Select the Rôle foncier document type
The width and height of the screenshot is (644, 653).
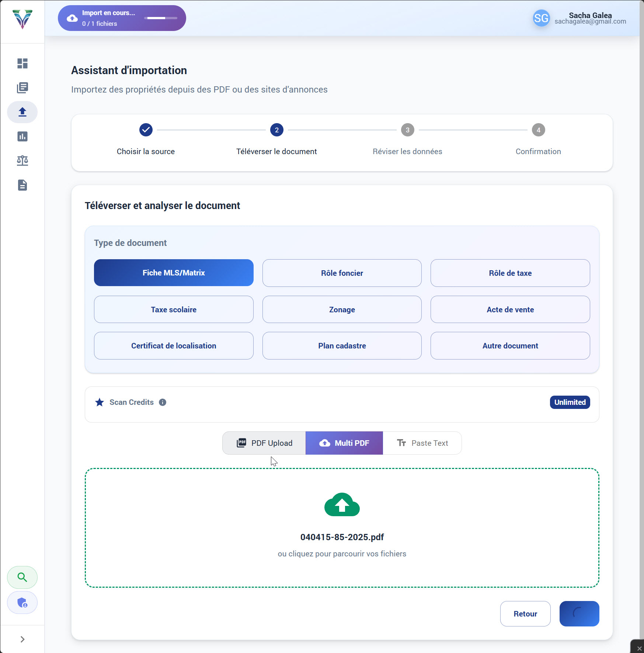tap(342, 273)
